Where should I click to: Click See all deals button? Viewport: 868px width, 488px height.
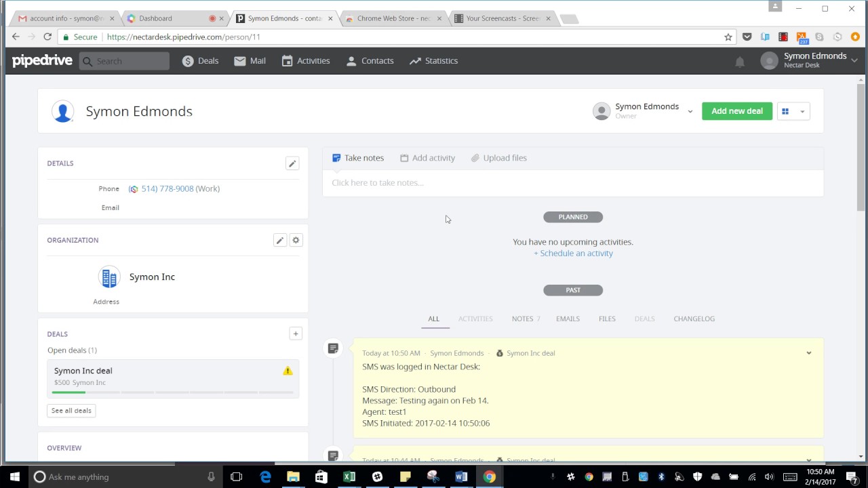pyautogui.click(x=71, y=411)
